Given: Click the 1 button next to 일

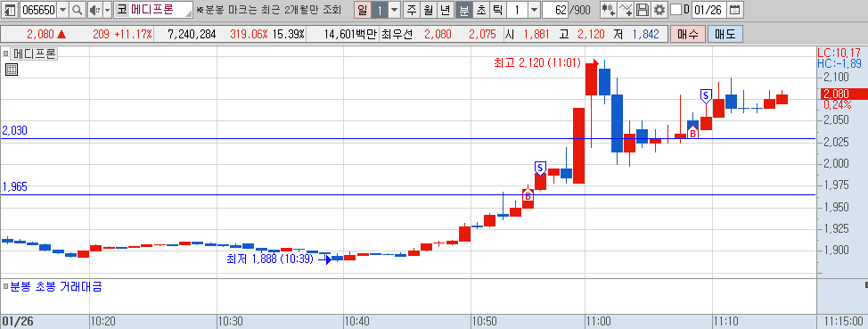Looking at the screenshot, I should tap(380, 10).
